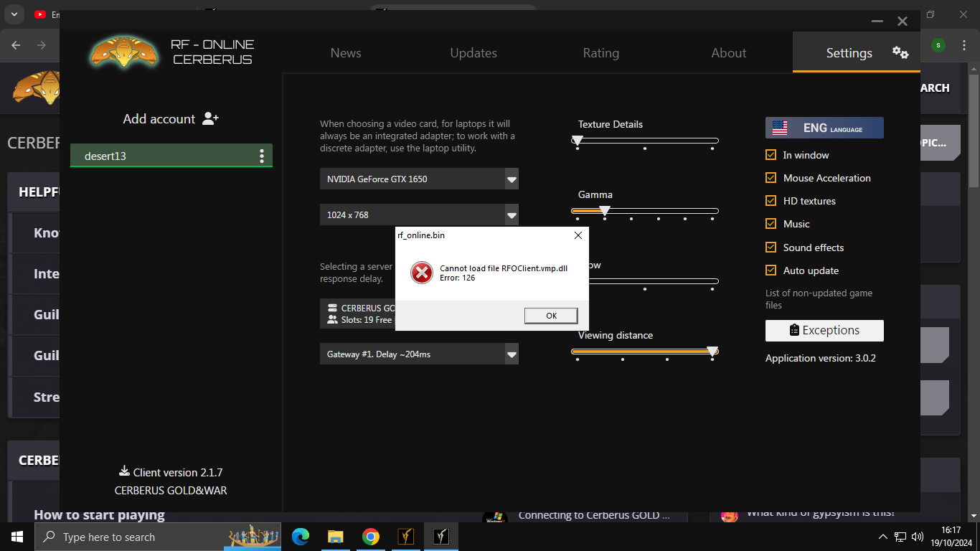The height and width of the screenshot is (551, 980).
Task: Open the CERBERUS GOLD server selector
Action: pos(358,314)
